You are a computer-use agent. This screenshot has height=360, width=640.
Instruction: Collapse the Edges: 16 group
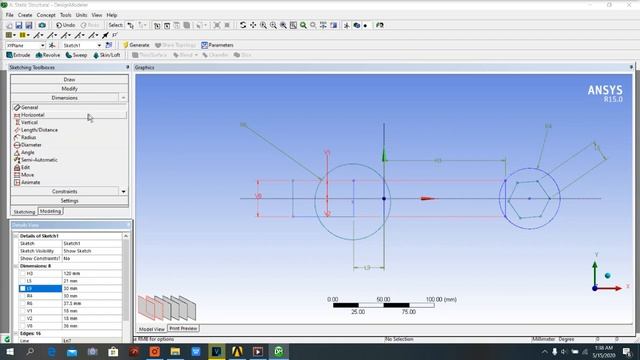click(x=16, y=333)
